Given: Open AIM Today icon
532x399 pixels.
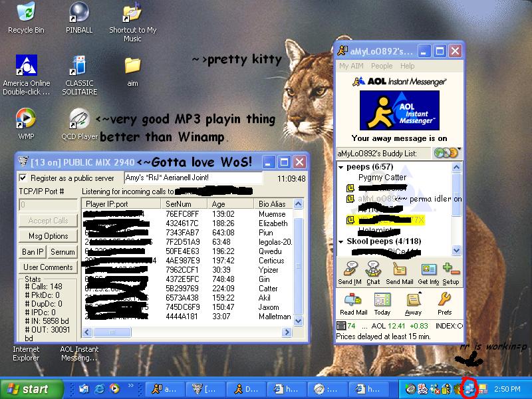Looking at the screenshot, I should [382, 300].
